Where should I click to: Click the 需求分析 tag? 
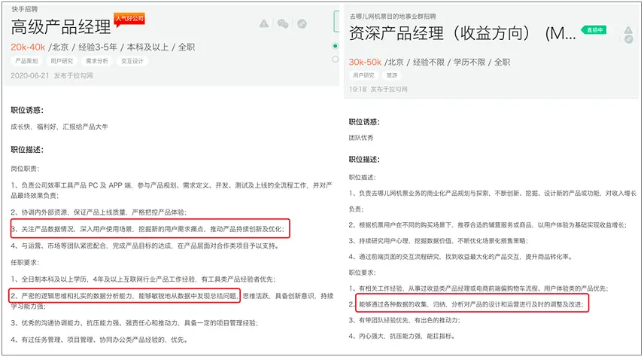97,61
